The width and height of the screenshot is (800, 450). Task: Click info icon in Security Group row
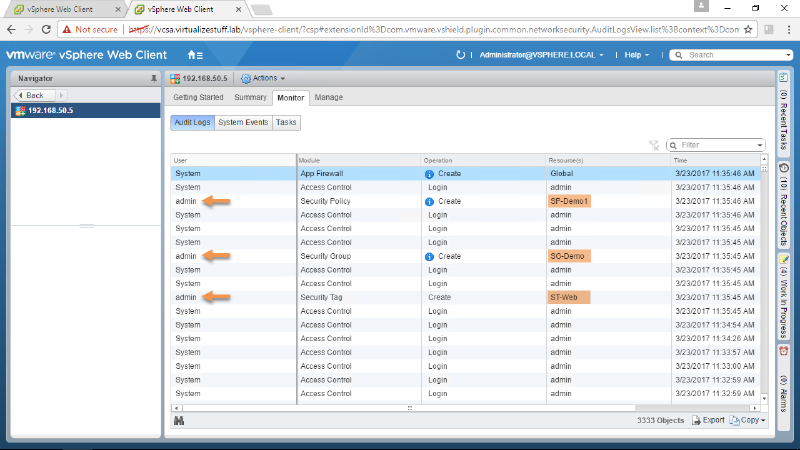point(429,257)
